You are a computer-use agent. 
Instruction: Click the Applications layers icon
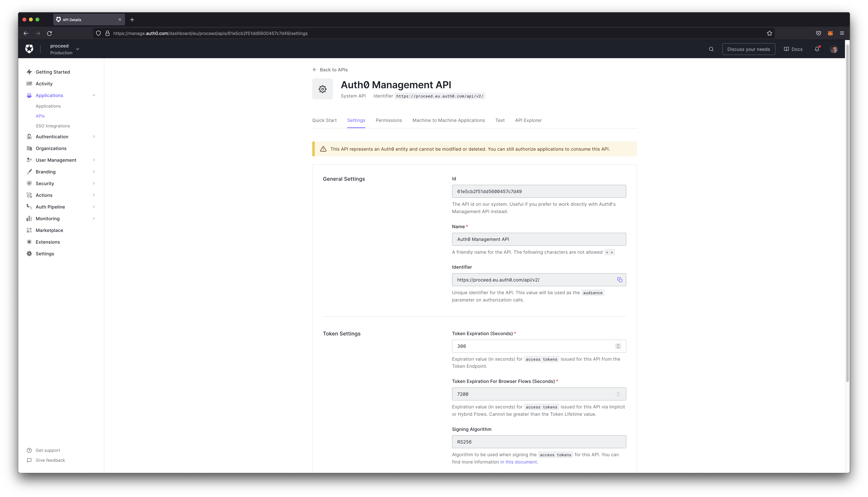pos(29,96)
